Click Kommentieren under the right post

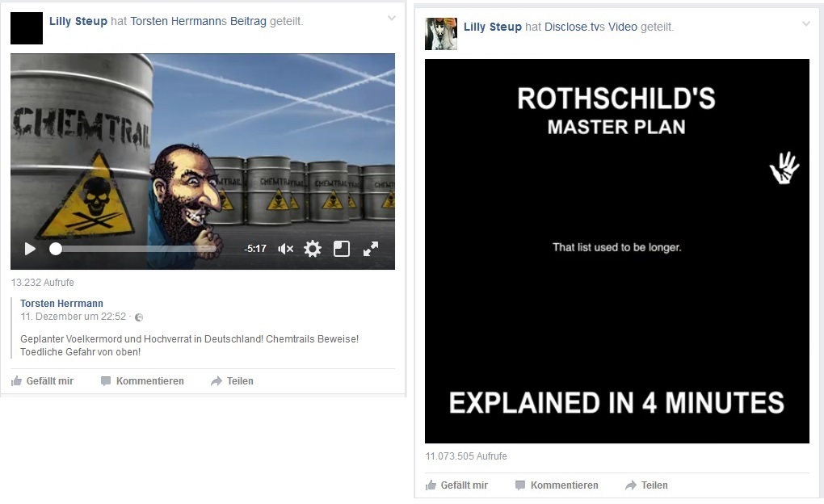coord(557,485)
